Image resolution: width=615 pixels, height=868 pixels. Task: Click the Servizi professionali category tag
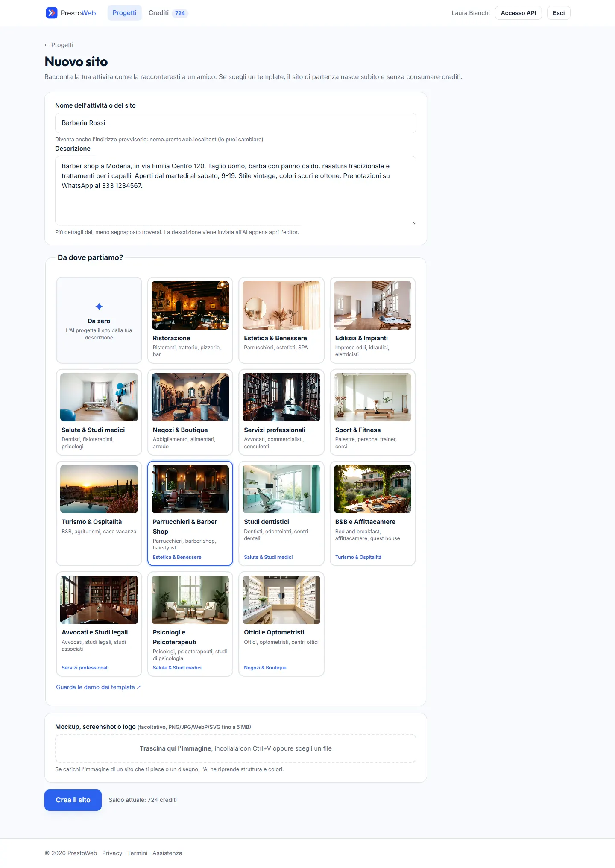pos(85,668)
